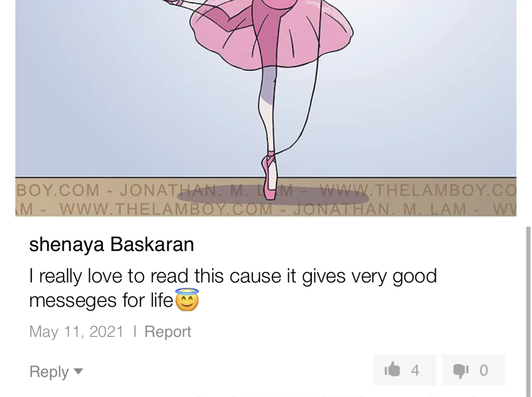Click the dislike count showing 0
Screen dimensions: 532x397
(483, 370)
